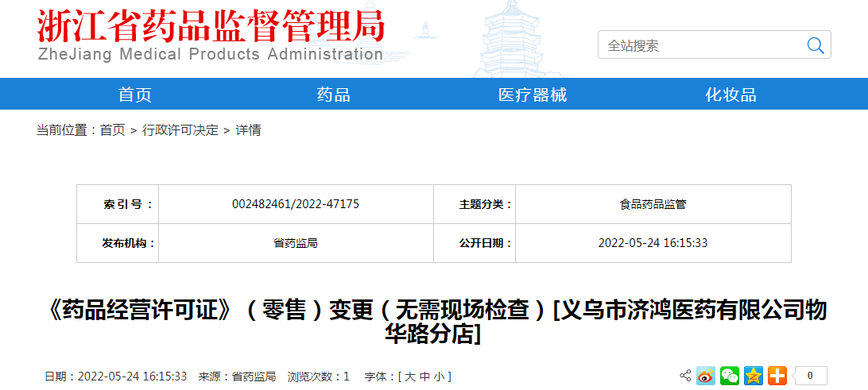Viewport: 868px width, 390px height.
Task: Click the share count bubble
Action: tap(810, 376)
